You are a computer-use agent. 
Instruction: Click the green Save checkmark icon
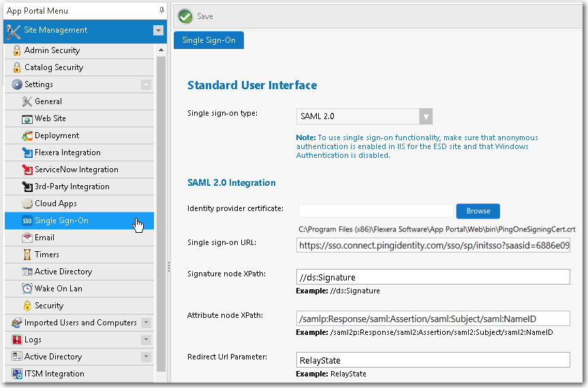pyautogui.click(x=185, y=16)
